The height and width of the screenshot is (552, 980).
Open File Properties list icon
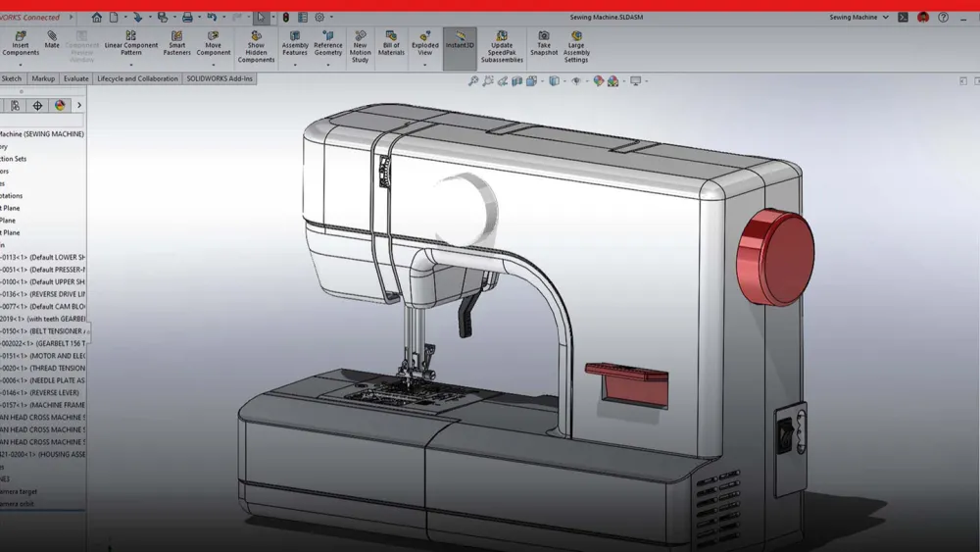point(303,18)
